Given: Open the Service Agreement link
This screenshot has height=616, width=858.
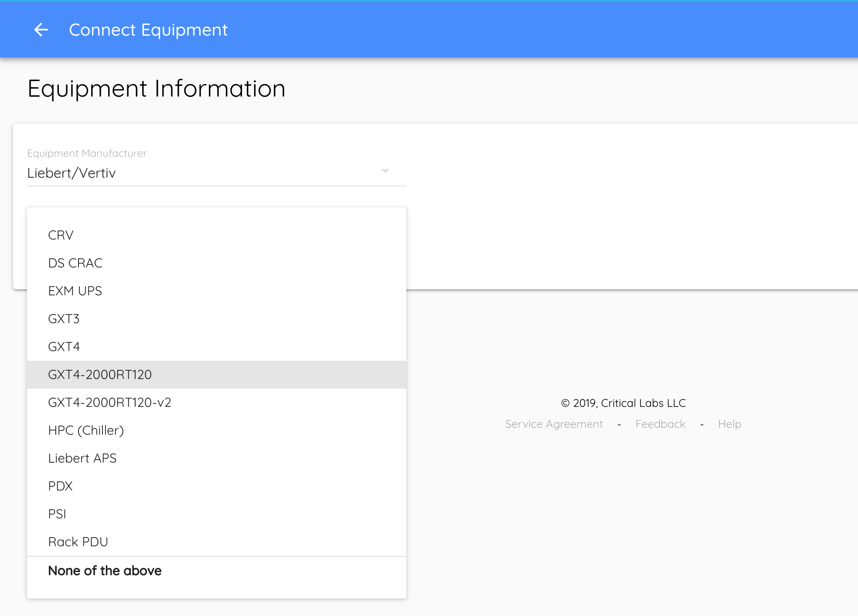Looking at the screenshot, I should coord(554,424).
